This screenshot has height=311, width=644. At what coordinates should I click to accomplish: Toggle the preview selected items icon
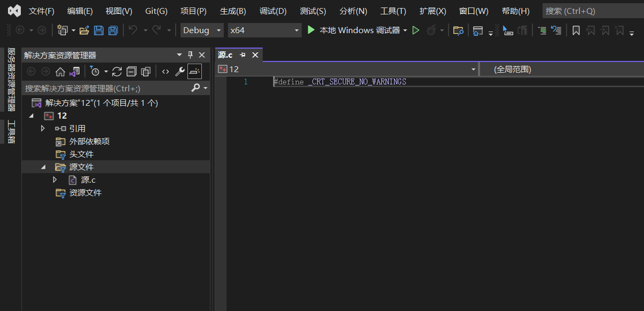(x=195, y=71)
